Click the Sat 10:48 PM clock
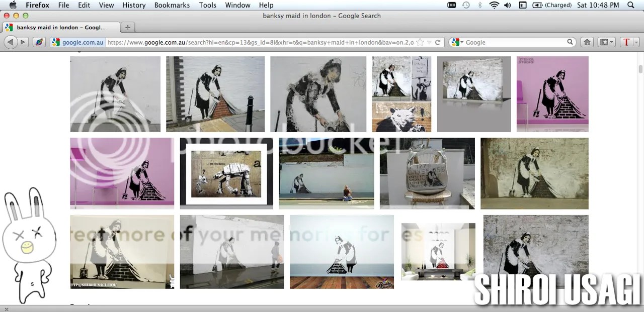The height and width of the screenshot is (312, 644). [598, 5]
